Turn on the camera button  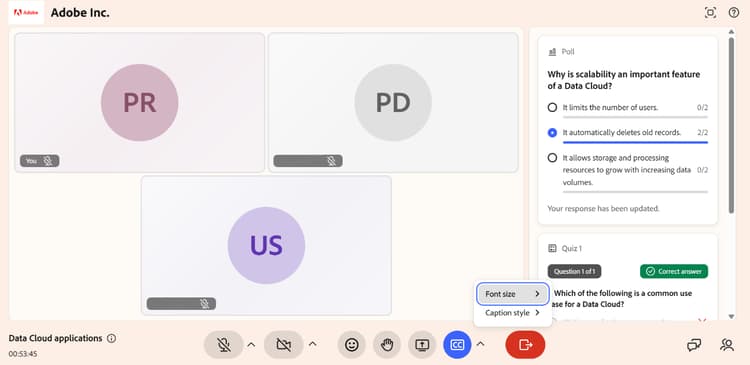[x=284, y=344]
